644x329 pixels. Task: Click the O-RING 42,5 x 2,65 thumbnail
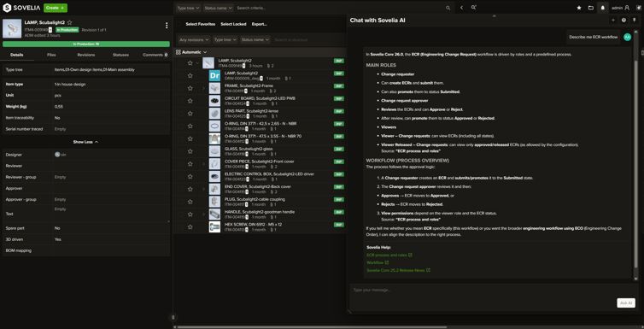[x=214, y=126]
